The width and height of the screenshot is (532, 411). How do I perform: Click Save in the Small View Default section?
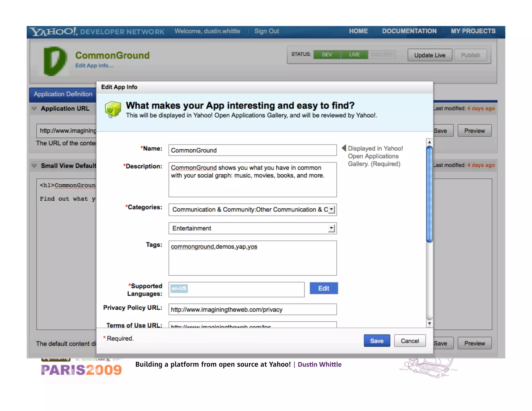pyautogui.click(x=443, y=343)
